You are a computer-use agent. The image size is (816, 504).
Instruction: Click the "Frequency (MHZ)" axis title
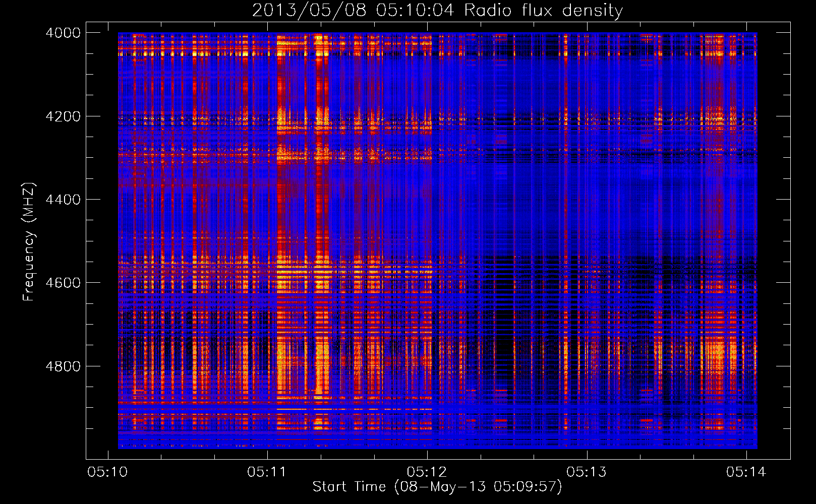(29, 242)
